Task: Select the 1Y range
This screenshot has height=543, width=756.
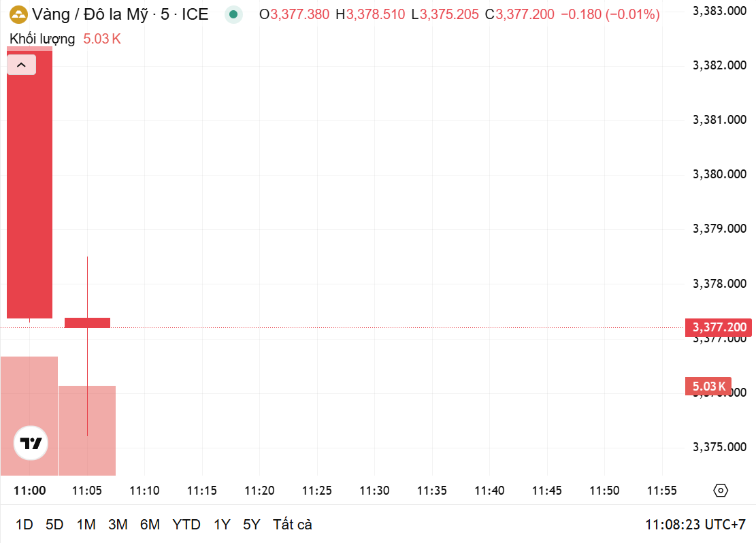Action: click(x=222, y=524)
